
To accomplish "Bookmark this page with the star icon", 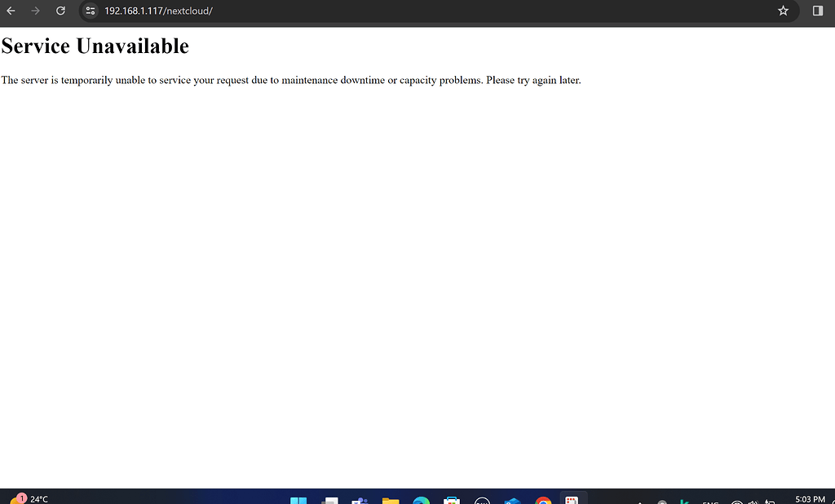I will pos(783,11).
